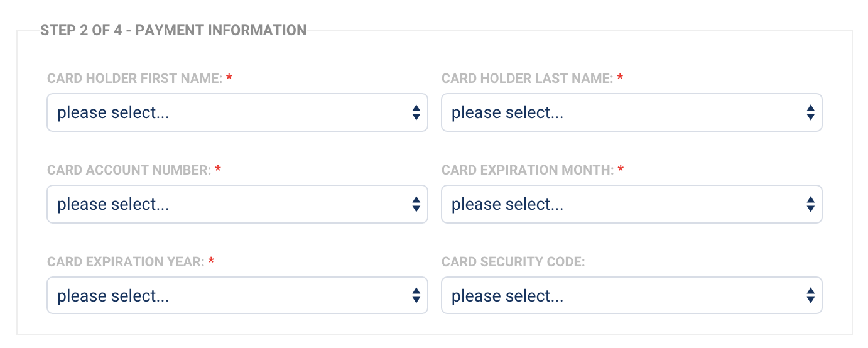The width and height of the screenshot is (868, 348).
Task: Click the Card Expiration Month label
Action: [527, 170]
